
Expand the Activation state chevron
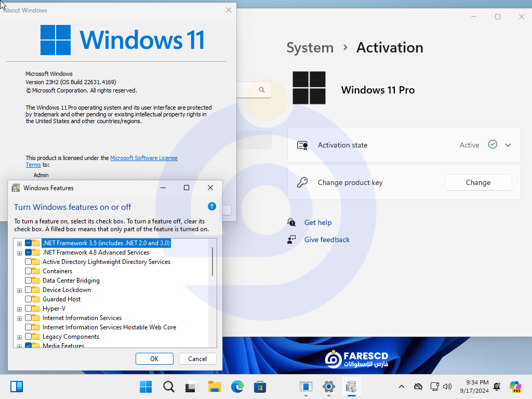click(508, 145)
